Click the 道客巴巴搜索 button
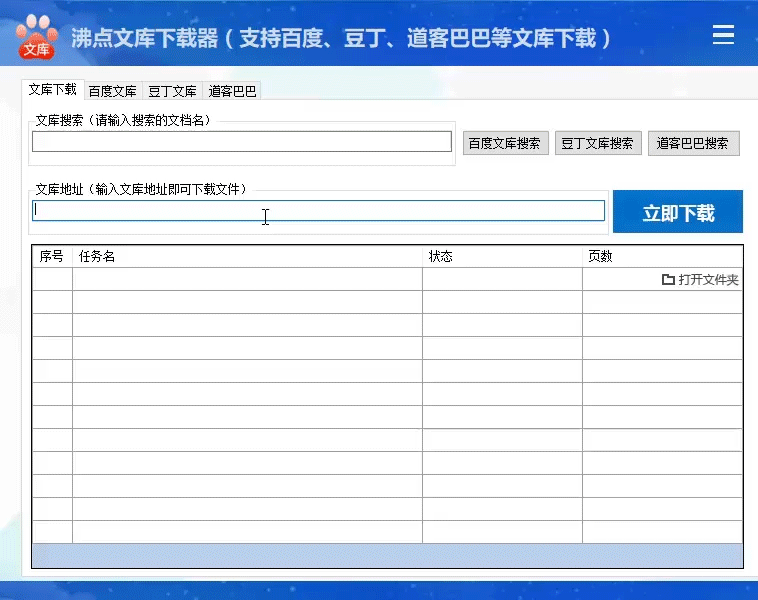The image size is (758, 600). 693,143
